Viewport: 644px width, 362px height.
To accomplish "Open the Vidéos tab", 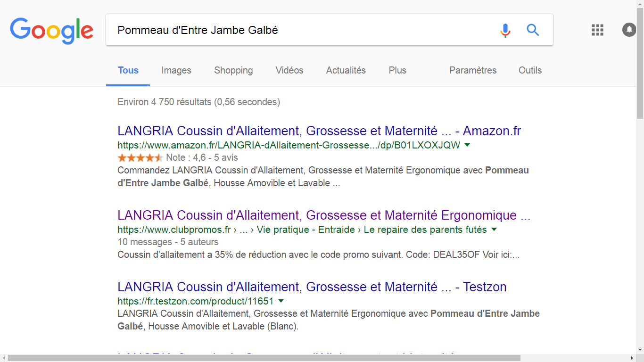I will click(289, 70).
